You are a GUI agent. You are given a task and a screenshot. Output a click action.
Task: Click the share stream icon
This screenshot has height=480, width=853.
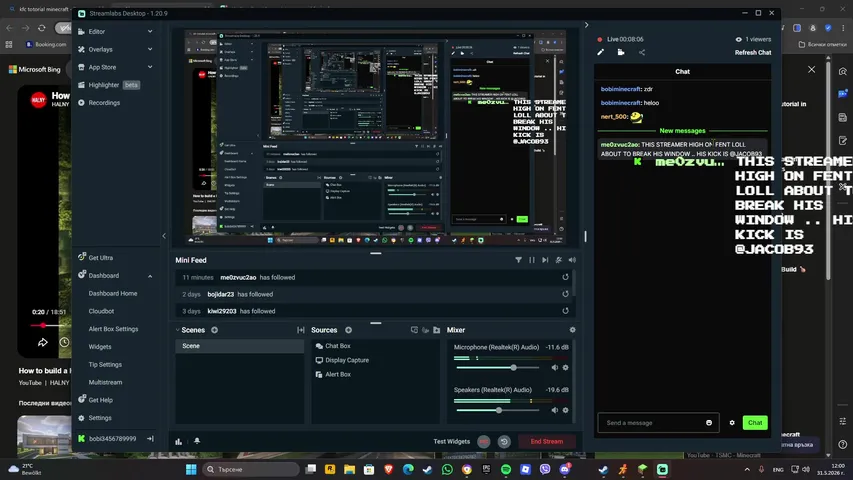coord(642,52)
